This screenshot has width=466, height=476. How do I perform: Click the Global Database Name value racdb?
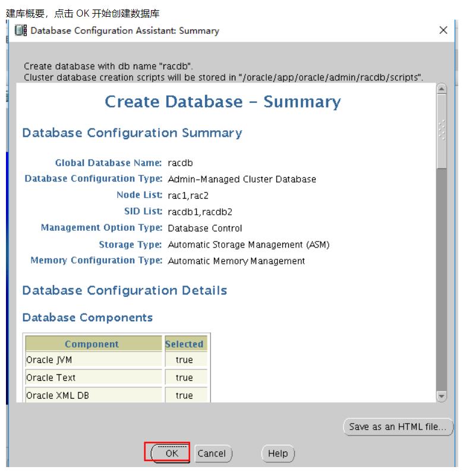pos(180,163)
